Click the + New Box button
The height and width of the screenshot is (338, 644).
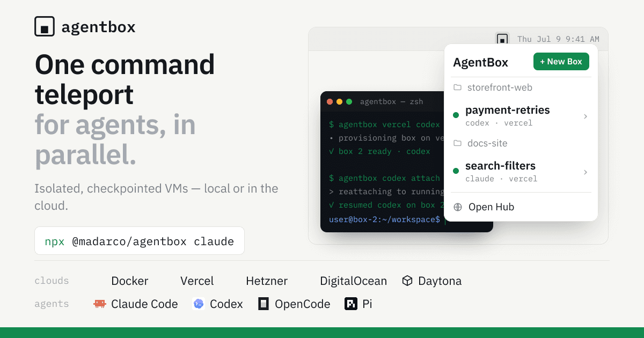click(x=561, y=62)
